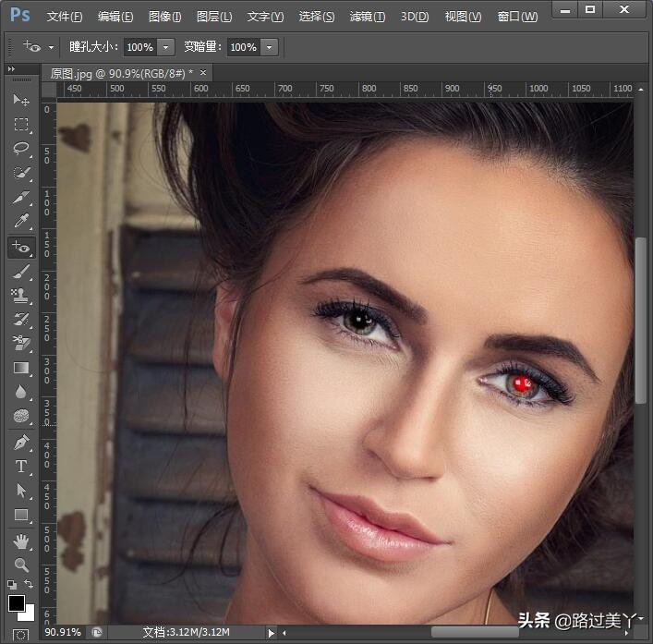The image size is (653, 644).
Task: Click the vertical scrollbar thumb
Action: point(641,320)
